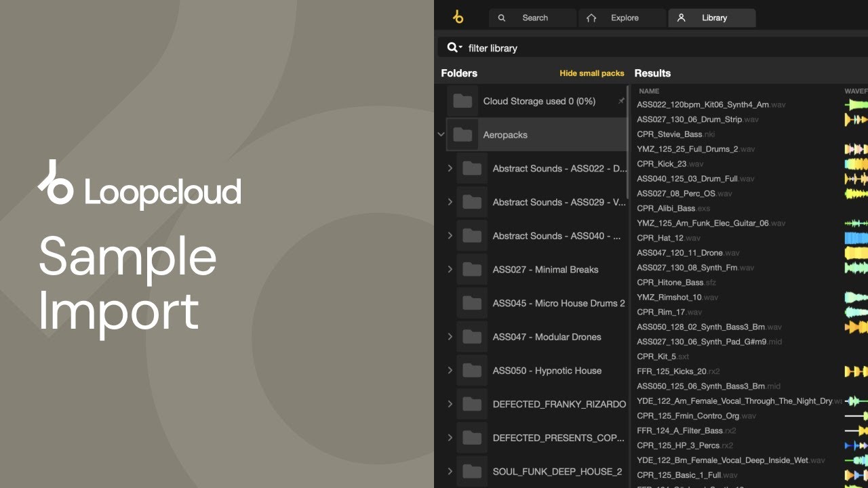The height and width of the screenshot is (488, 868).
Task: Select YMZ_125_Am_Funk_Elec_Guitar_06.wav file
Action: coord(711,223)
